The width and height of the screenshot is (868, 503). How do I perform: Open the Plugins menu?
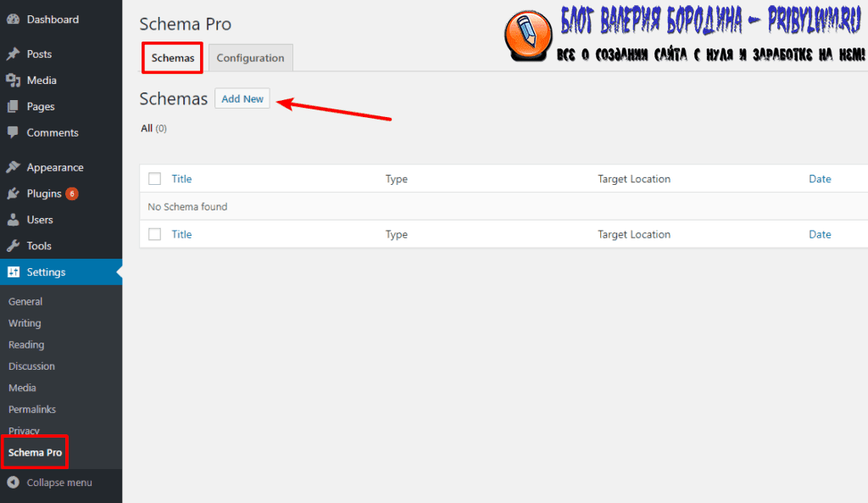[x=44, y=193]
